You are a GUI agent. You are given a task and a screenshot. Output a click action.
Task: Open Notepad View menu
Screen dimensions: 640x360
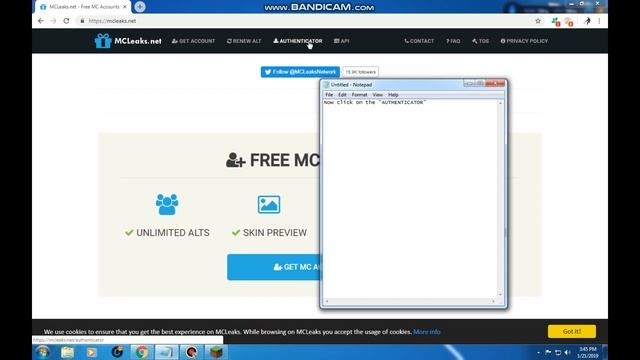tap(378, 95)
